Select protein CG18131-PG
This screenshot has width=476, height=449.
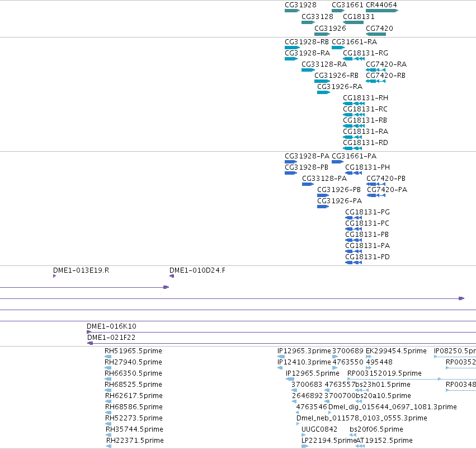[354, 218]
